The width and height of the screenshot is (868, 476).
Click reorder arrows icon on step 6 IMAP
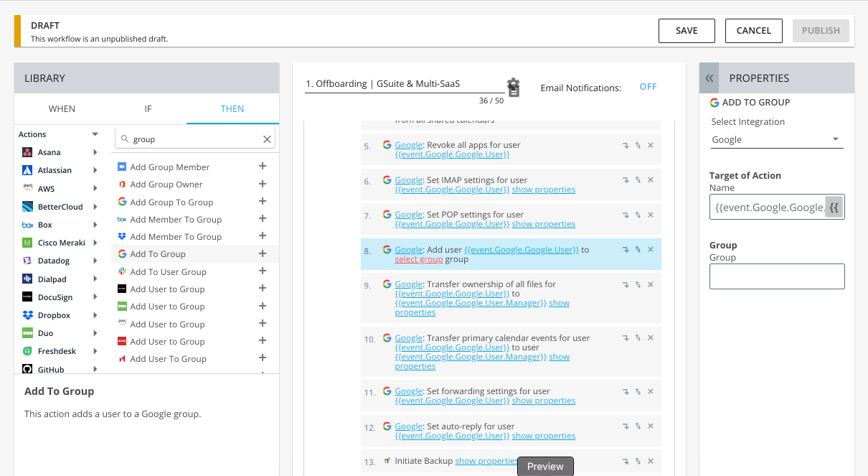[x=638, y=180]
